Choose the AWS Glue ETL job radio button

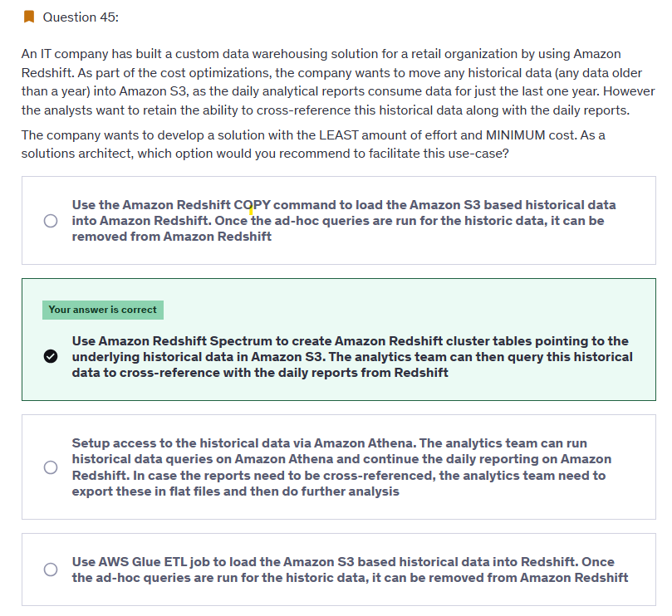(x=51, y=570)
